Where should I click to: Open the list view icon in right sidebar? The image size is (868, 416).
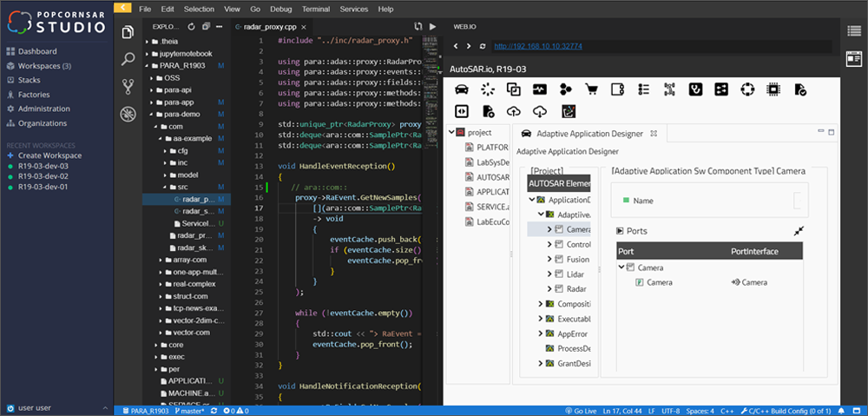coord(853,30)
